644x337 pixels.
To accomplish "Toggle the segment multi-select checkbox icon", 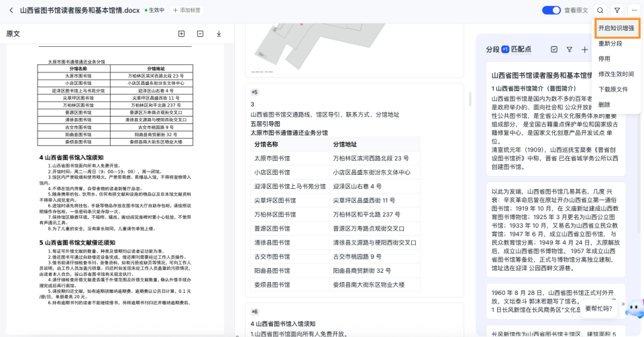I will [x=553, y=50].
